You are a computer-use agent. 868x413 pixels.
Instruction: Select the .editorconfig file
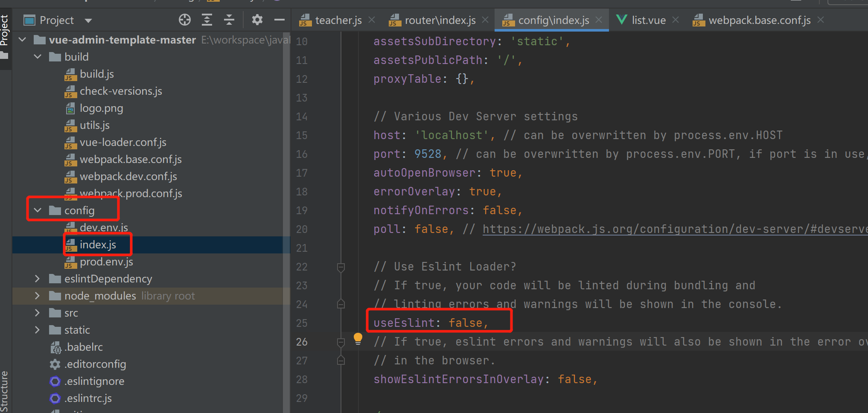(95, 364)
